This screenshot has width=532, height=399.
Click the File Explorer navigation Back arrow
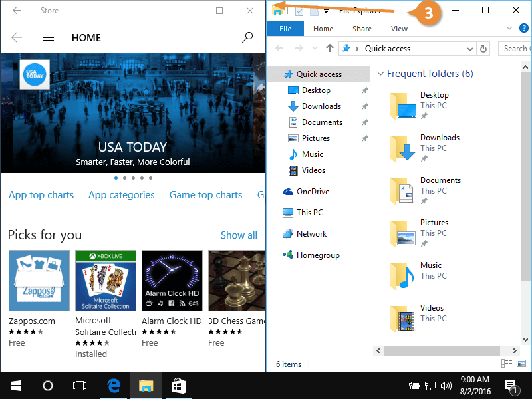tap(279, 48)
